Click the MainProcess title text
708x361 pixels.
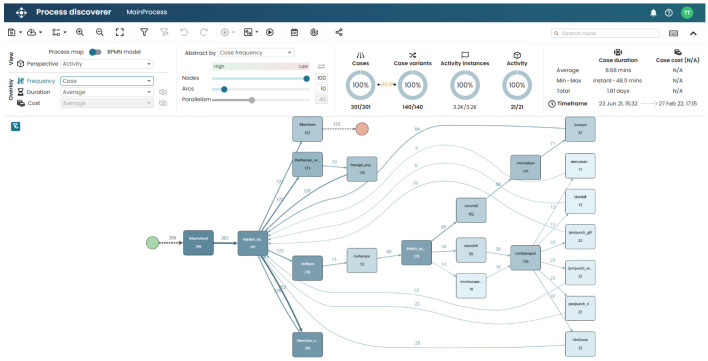(147, 12)
